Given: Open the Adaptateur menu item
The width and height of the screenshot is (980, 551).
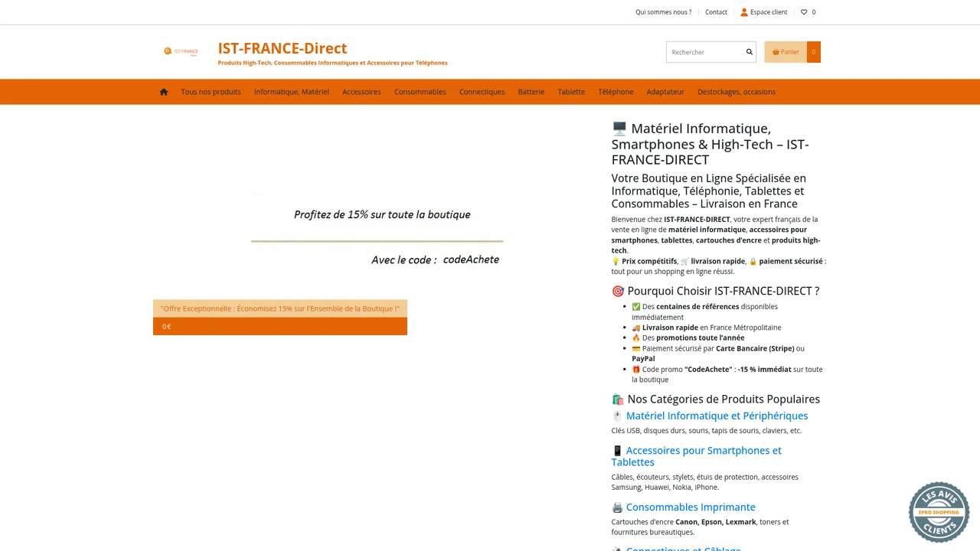Looking at the screenshot, I should point(665,92).
